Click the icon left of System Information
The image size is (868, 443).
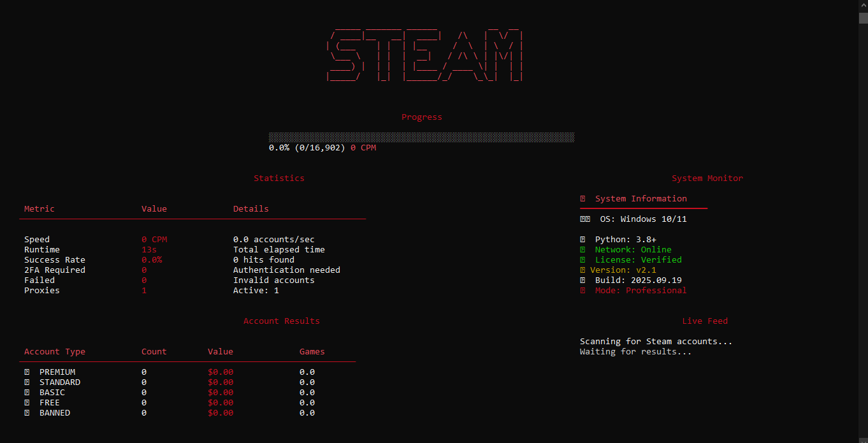[582, 199]
